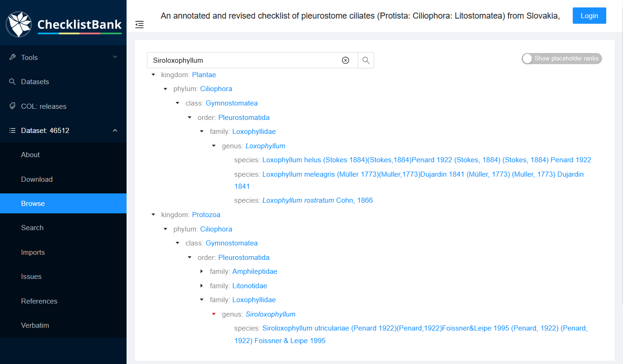Image resolution: width=623 pixels, height=364 pixels.
Task: Open the sidebar collapse hamburger icon
Action: click(139, 25)
